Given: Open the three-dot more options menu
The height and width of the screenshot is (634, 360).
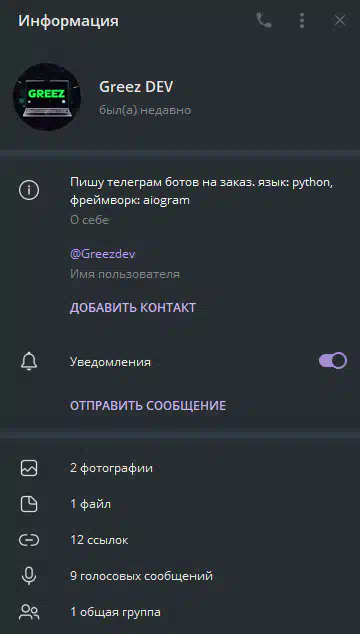Looking at the screenshot, I should click(x=302, y=20).
